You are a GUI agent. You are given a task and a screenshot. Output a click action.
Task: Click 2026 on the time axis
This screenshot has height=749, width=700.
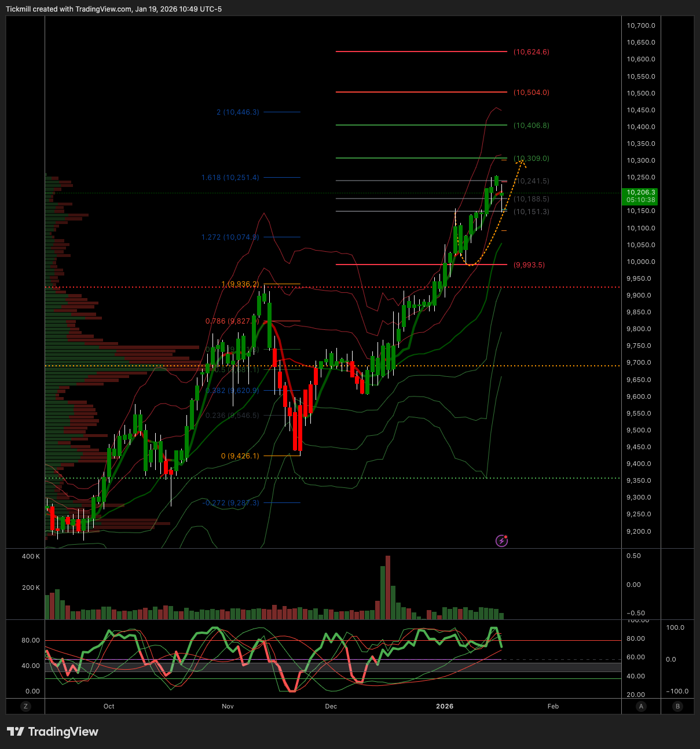(445, 706)
